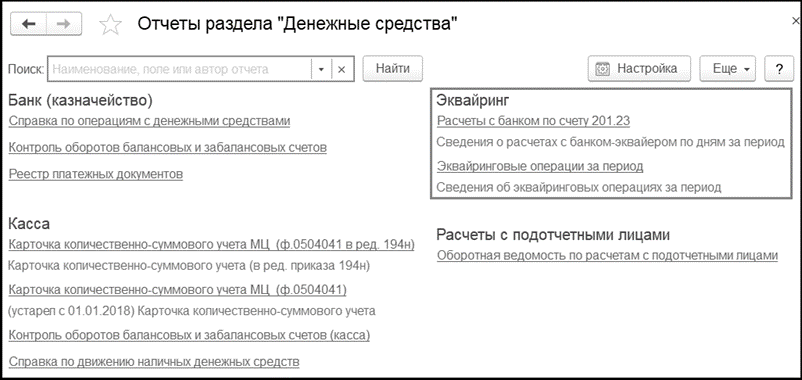Open Настройка settings button
Screen dimensions: 802x380
tap(639, 69)
